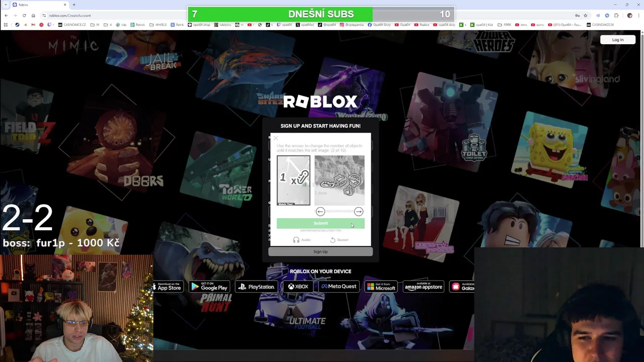Viewport: 644px width, 362px height.
Task: Expand the tab search dropdown arrow
Action: click(x=5, y=5)
